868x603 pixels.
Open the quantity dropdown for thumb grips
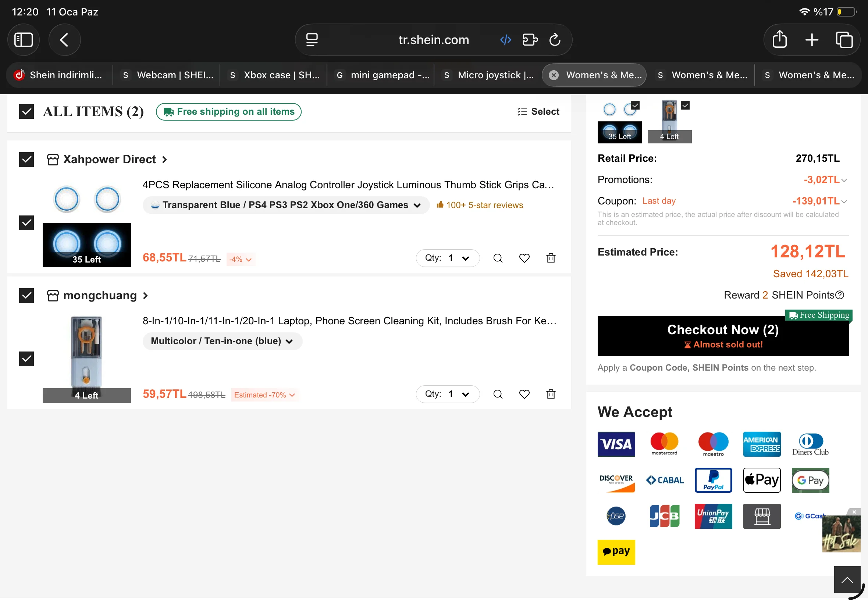point(447,258)
